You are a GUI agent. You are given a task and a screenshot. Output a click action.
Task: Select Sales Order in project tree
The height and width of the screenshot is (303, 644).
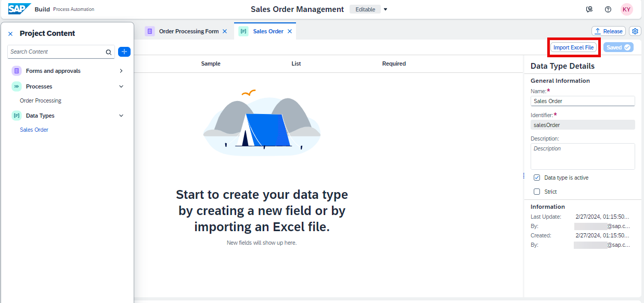(x=34, y=130)
